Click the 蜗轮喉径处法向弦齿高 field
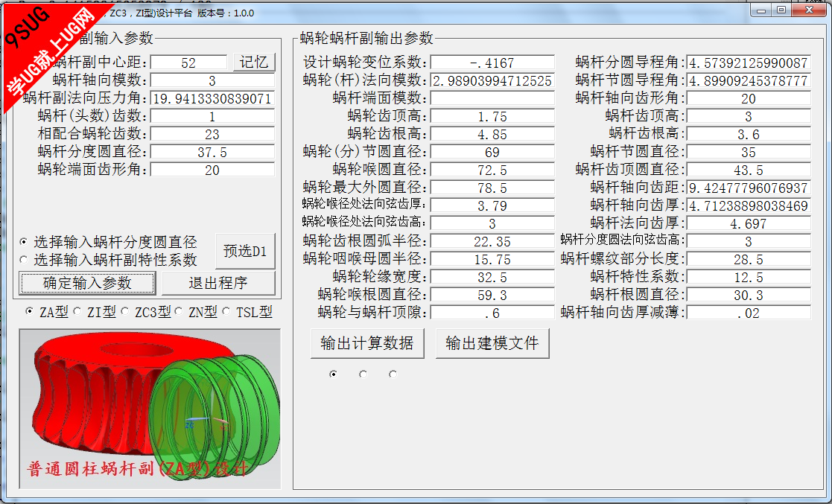 point(492,223)
